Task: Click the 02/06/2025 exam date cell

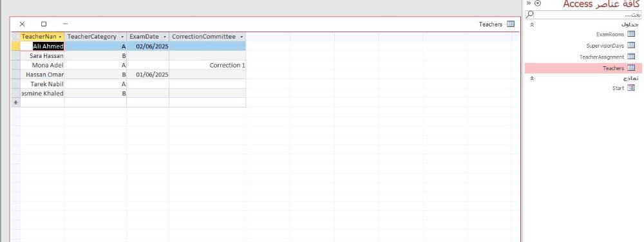Action: pyautogui.click(x=148, y=46)
